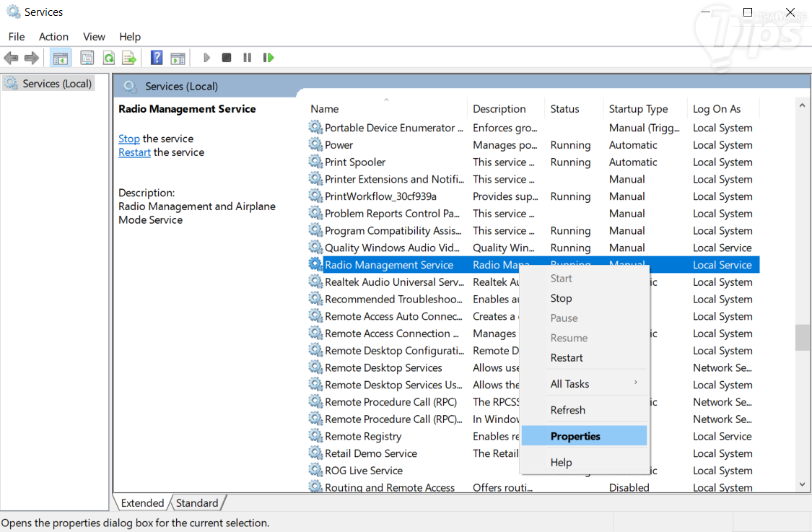The height and width of the screenshot is (532, 812).
Task: Open the Action menu
Action: coord(53,37)
